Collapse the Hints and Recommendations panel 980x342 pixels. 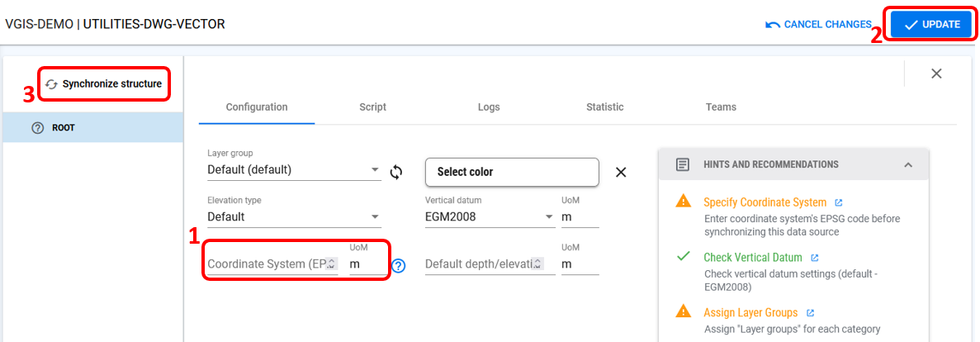908,165
